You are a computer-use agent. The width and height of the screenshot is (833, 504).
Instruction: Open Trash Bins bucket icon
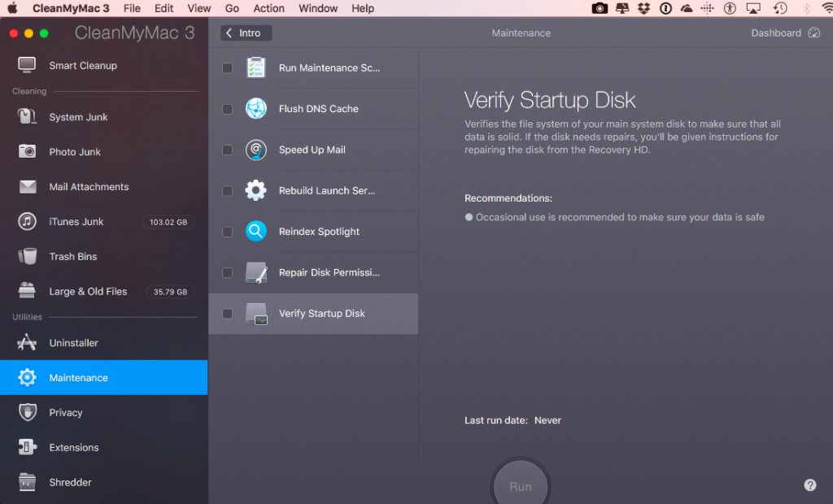pyautogui.click(x=27, y=256)
